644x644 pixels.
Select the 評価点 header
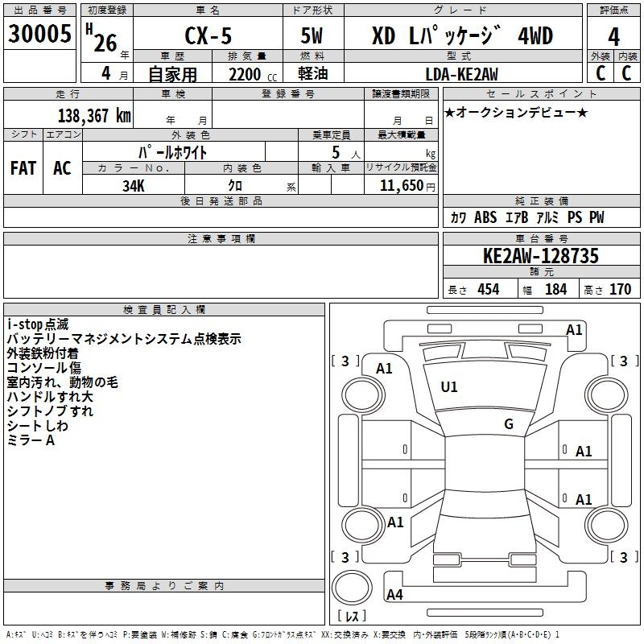613,10
